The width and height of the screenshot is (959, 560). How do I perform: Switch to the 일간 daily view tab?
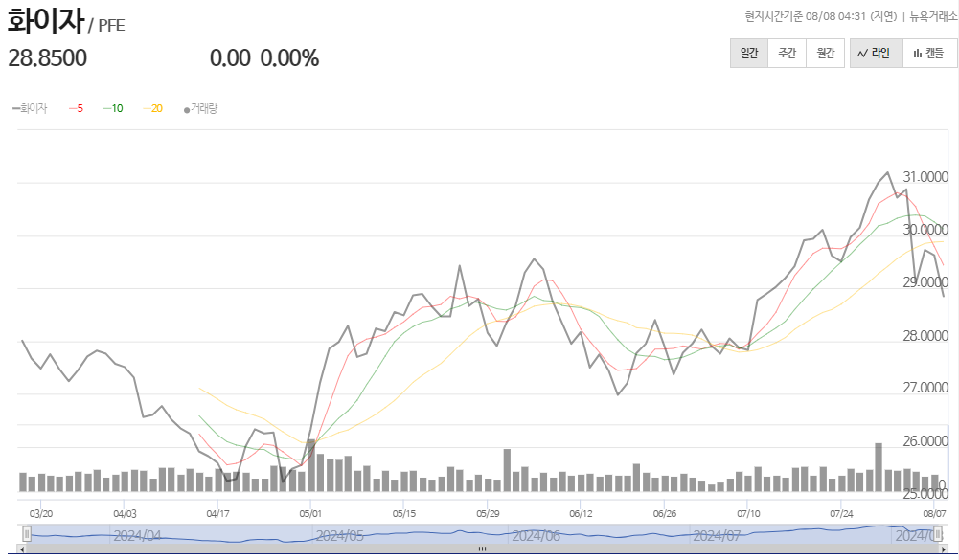point(749,54)
